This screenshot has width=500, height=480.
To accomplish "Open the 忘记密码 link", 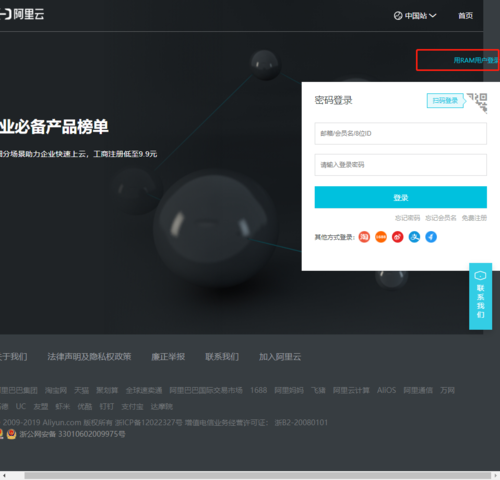I will click(x=407, y=218).
